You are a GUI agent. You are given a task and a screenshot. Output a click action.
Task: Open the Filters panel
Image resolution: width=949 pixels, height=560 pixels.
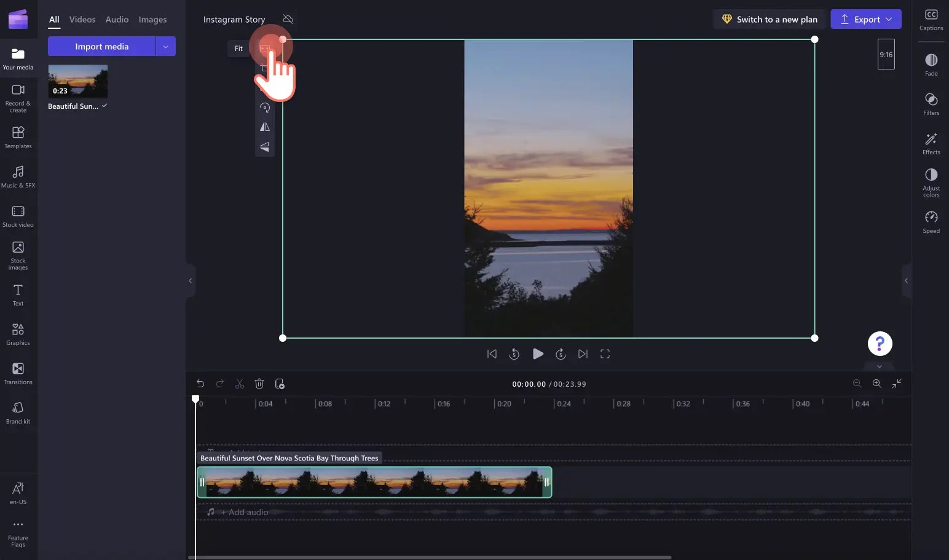[x=931, y=104]
